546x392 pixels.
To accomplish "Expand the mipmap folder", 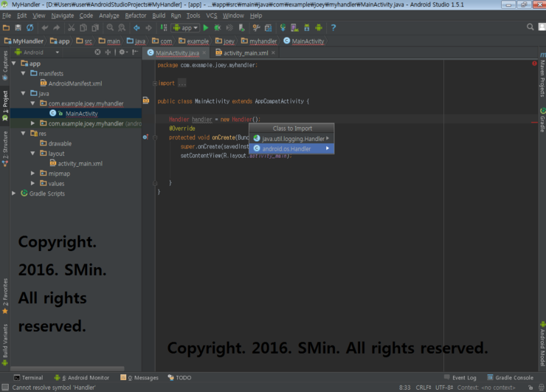I will point(32,173).
